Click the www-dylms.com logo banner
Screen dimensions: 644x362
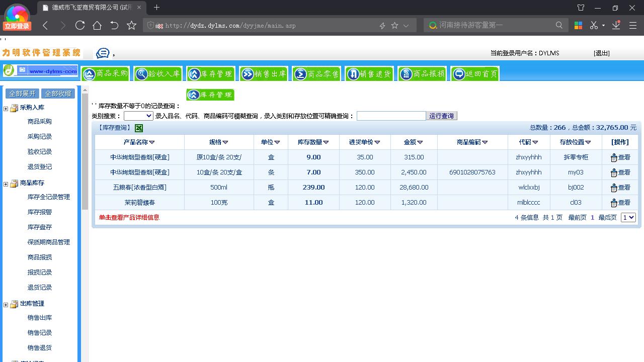coord(40,71)
